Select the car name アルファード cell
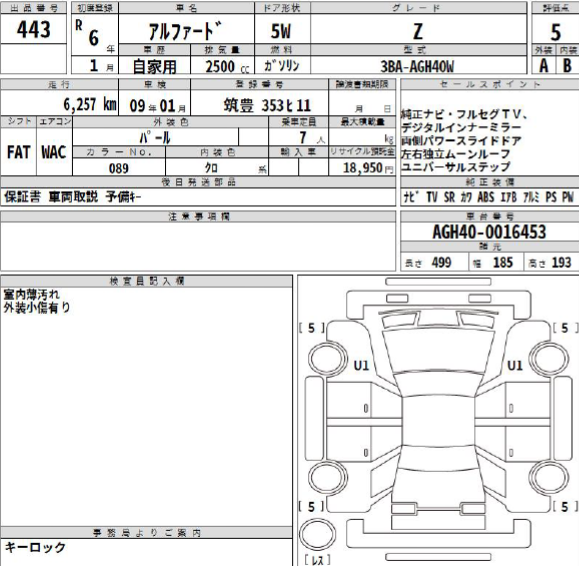The height and width of the screenshot is (566, 579). [x=186, y=30]
